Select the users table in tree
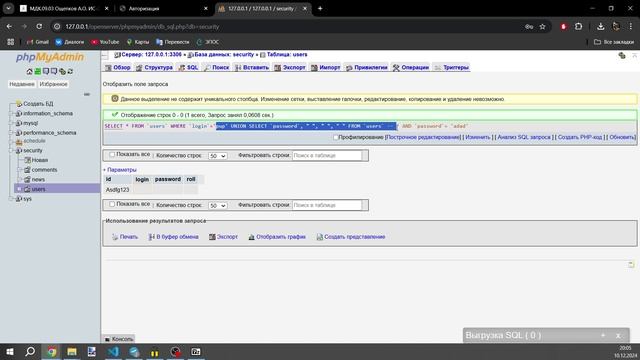The width and height of the screenshot is (640, 360). point(38,189)
